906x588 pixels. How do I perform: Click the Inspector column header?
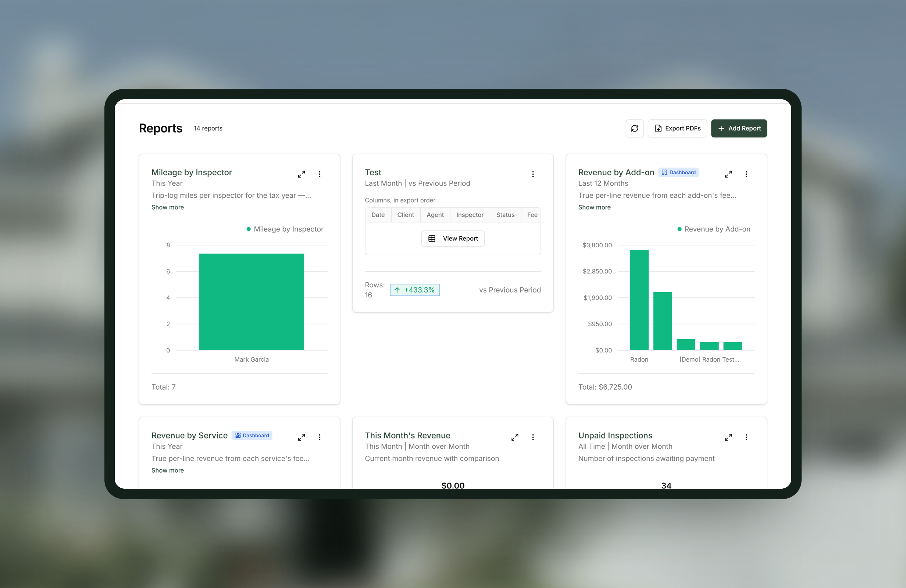click(470, 215)
